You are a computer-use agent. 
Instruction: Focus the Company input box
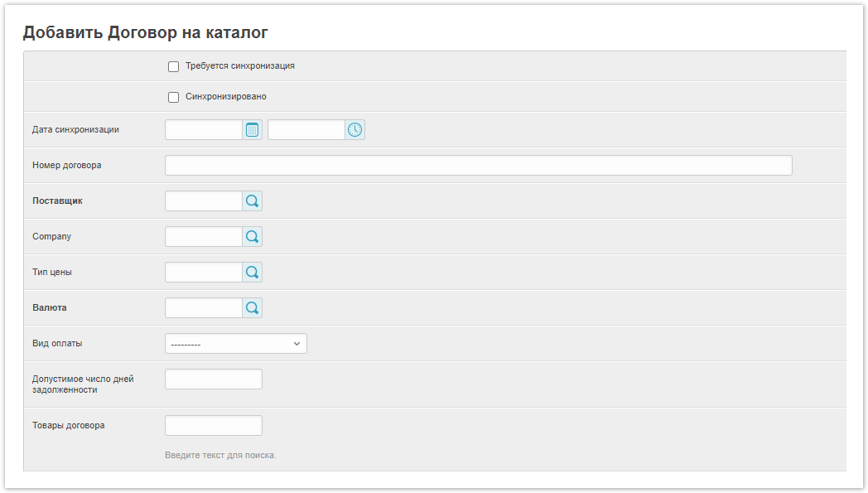(x=204, y=237)
